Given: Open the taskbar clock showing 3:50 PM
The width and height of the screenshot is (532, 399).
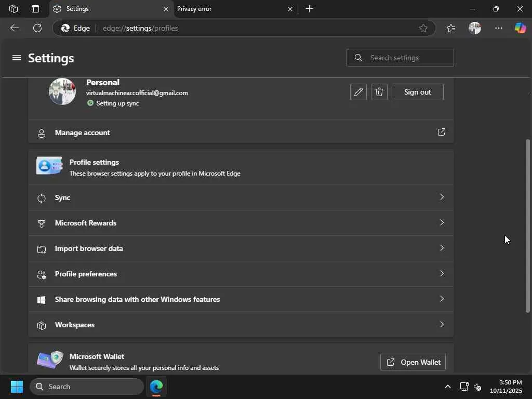Looking at the screenshot, I should [506, 387].
